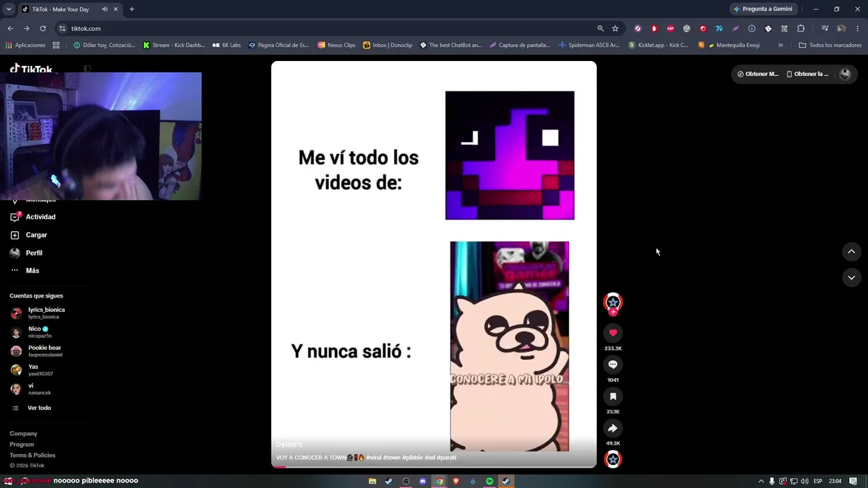Open the Todos los marcadores folder
Screen dimensions: 868x488
[x=830, y=45]
